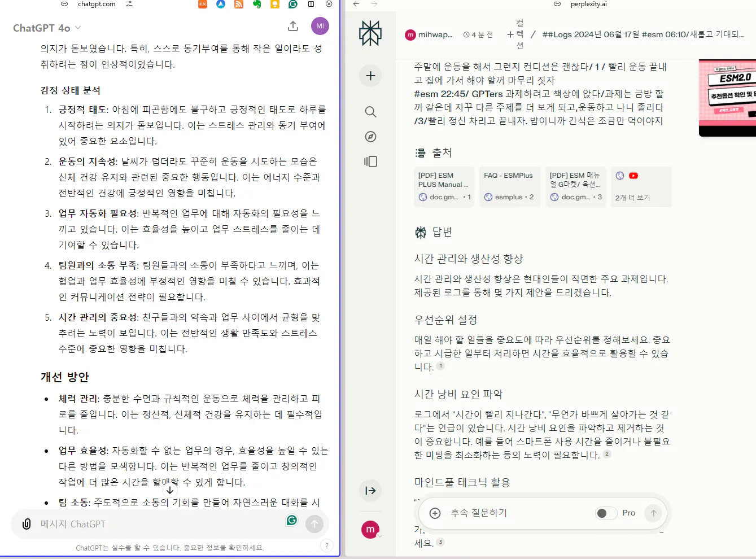Click the chatgpt.com address text
Screen dimensions: 756x559
pos(97,4)
